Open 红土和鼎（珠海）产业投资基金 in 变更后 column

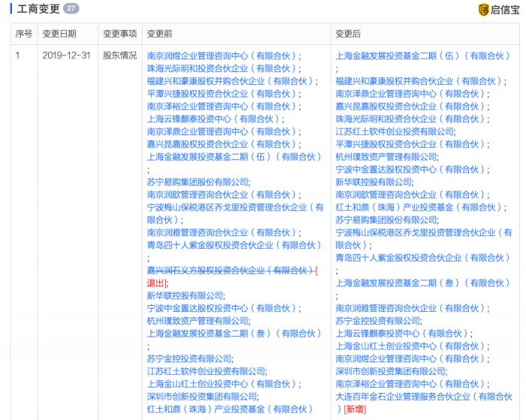pyautogui.click(x=419, y=207)
